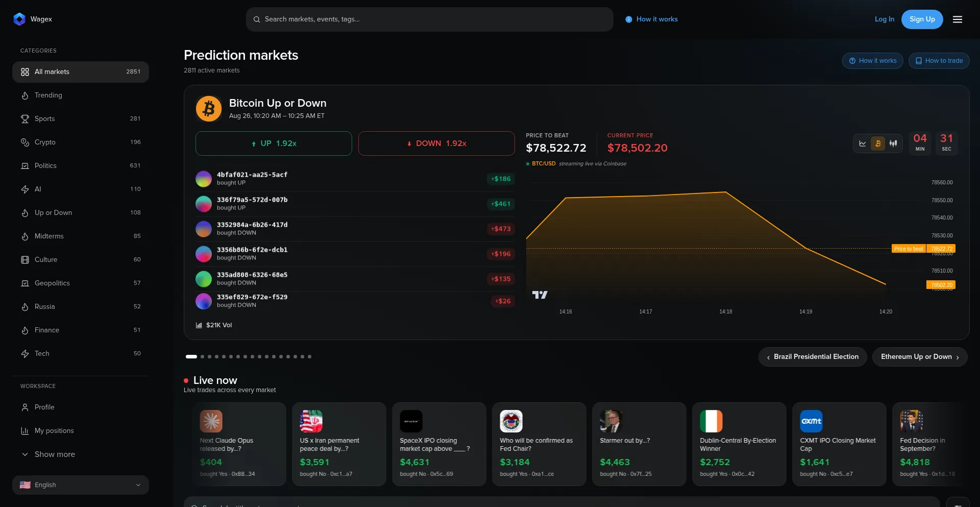Select the first carousel indicator
This screenshot has width=980, height=507.
tap(191, 357)
